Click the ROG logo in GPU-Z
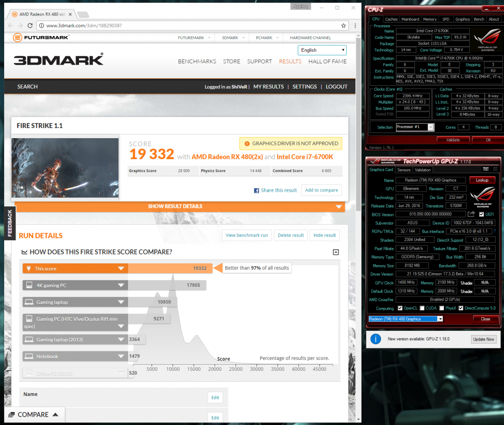This screenshot has width=504, height=425. pyautogui.click(x=483, y=197)
